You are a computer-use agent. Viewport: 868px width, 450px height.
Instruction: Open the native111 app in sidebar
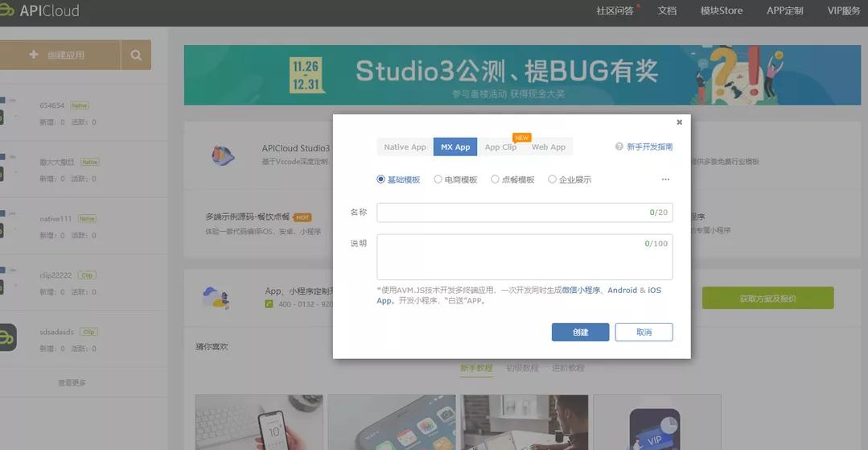[x=56, y=218]
